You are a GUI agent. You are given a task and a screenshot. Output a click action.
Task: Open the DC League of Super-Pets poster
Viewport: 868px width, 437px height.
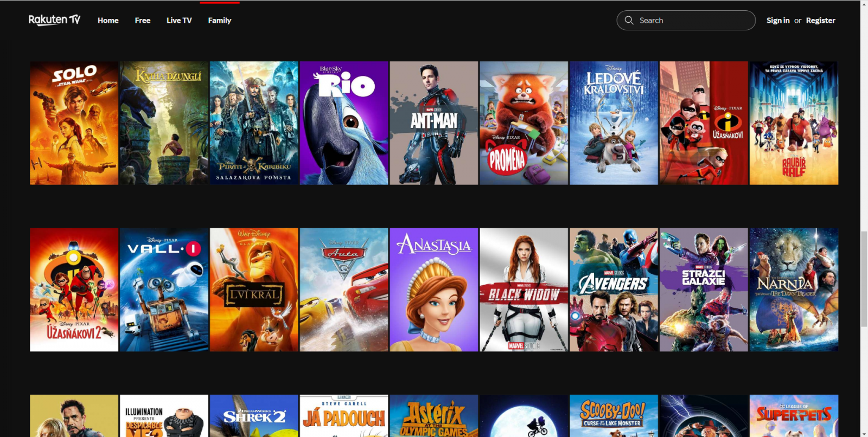[794, 416]
